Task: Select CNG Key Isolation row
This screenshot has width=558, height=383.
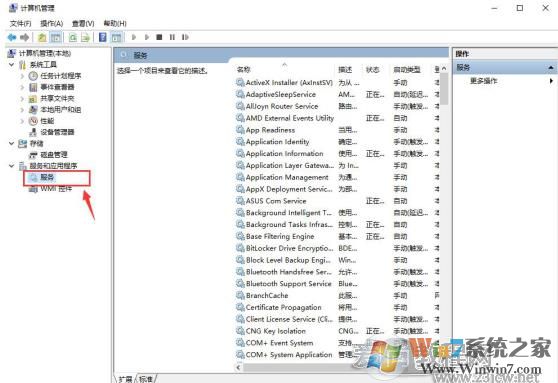Action: pos(338,331)
